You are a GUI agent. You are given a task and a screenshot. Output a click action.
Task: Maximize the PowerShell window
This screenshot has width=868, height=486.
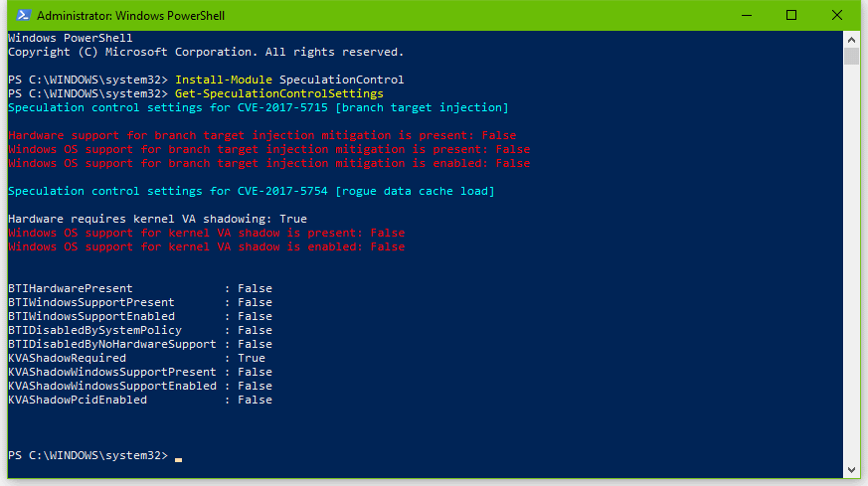[x=791, y=15]
